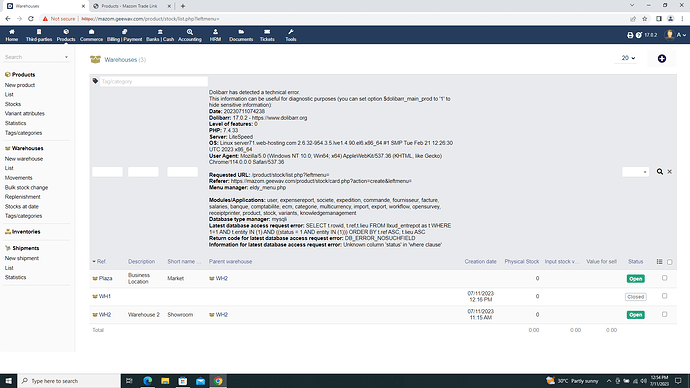
Task: Open the Status filter dropdown
Action: point(635,172)
